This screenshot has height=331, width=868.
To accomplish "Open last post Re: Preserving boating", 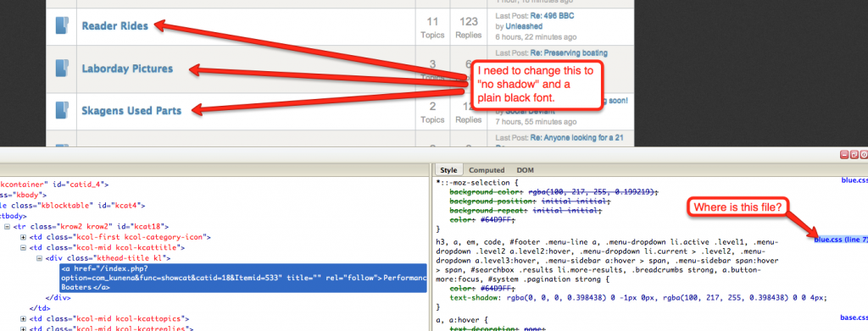I will pyautogui.click(x=569, y=53).
